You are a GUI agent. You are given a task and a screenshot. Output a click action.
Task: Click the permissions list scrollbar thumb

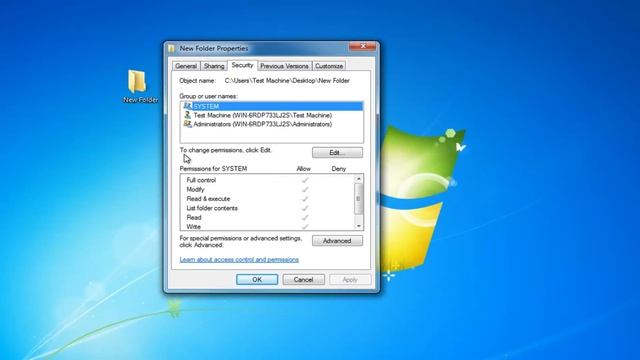(358, 199)
